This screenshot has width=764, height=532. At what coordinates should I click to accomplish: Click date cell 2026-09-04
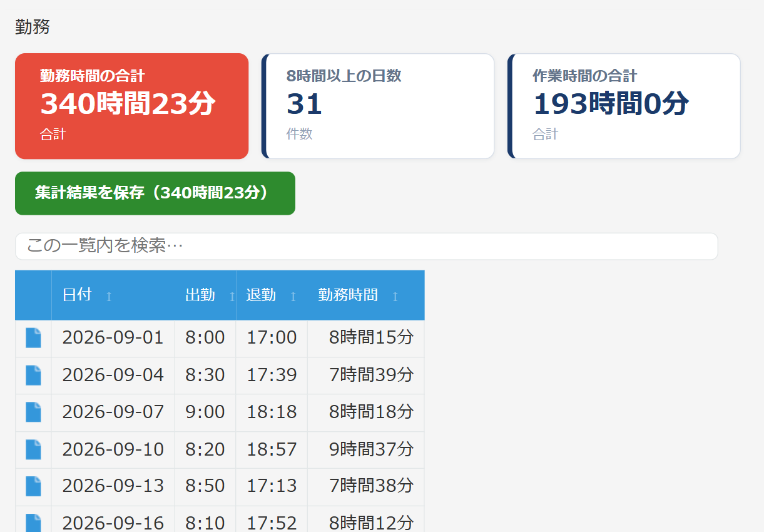[113, 375]
